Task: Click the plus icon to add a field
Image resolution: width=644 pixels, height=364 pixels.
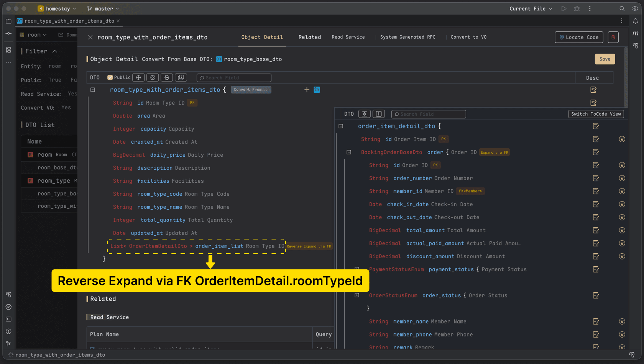Action: pos(307,90)
